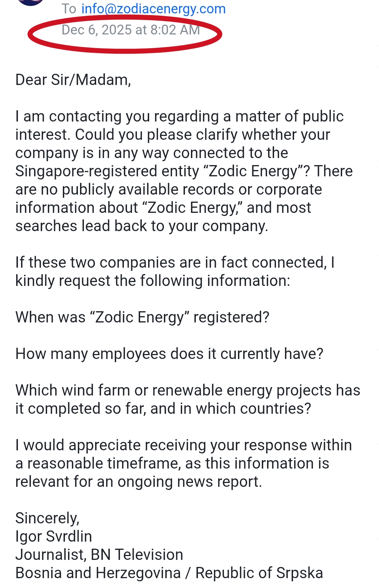The width and height of the screenshot is (379, 588).
Task: Select the question "When was Zodic Energy registered?"
Action: click(142, 317)
